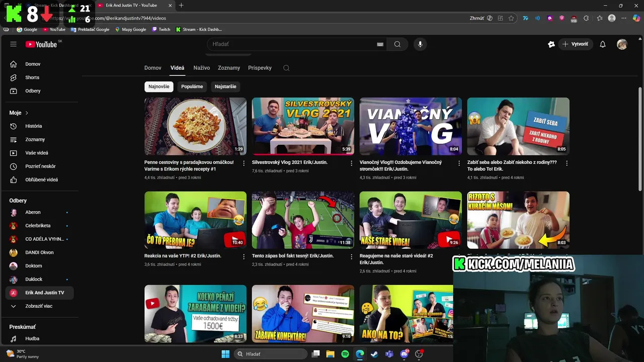
Task: Open Shorts in the sidebar
Action: coord(39,77)
